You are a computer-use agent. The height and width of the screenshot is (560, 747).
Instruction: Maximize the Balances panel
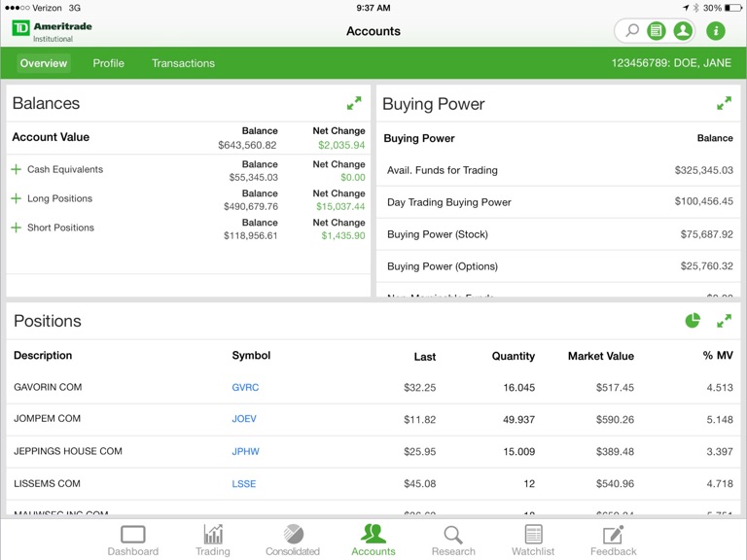tap(354, 103)
